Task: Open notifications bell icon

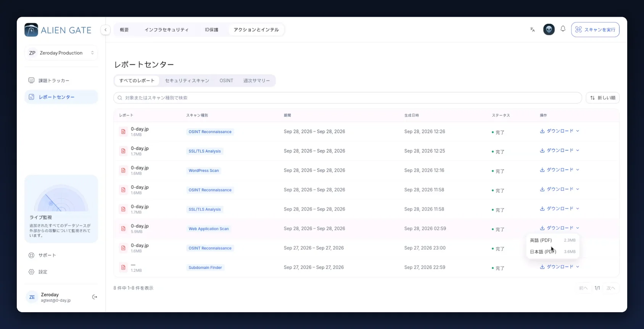Action: 563,29
